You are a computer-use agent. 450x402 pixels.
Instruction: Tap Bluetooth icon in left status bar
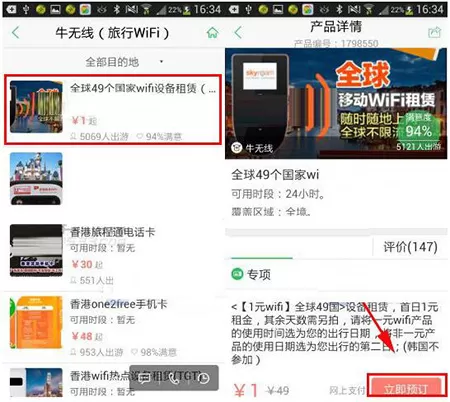click(x=117, y=9)
